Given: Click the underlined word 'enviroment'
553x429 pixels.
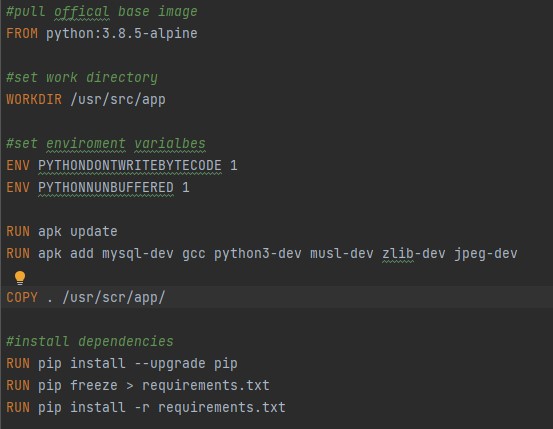Looking at the screenshot, I should click(x=86, y=144).
